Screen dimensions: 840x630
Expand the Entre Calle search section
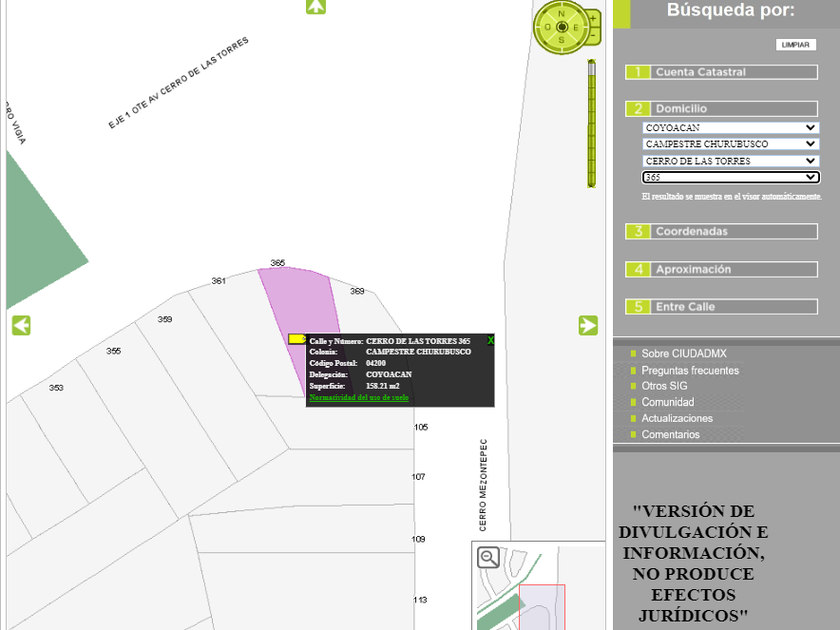722,307
